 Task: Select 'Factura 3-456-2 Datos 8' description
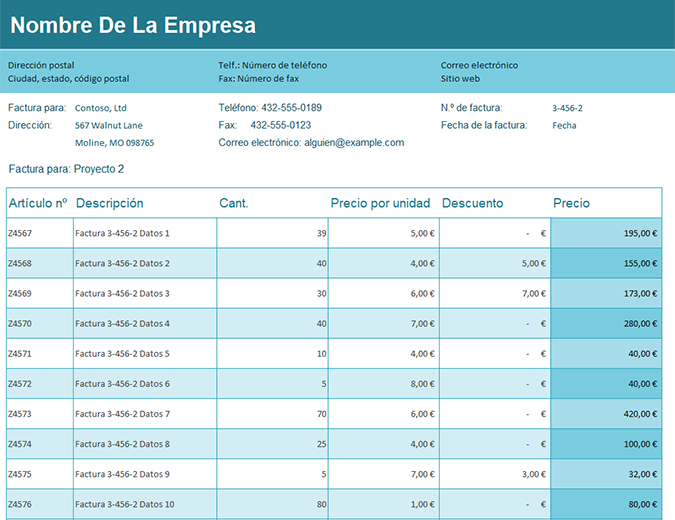pos(122,444)
